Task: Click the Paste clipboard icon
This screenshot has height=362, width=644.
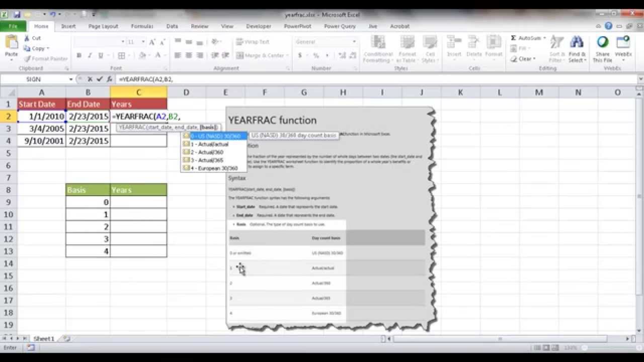Action: click(11, 42)
